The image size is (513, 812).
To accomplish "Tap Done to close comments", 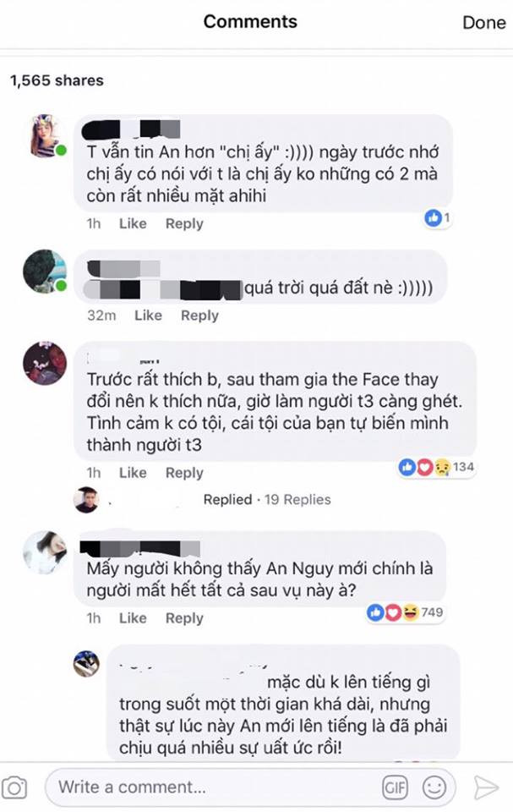I will coord(483,22).
